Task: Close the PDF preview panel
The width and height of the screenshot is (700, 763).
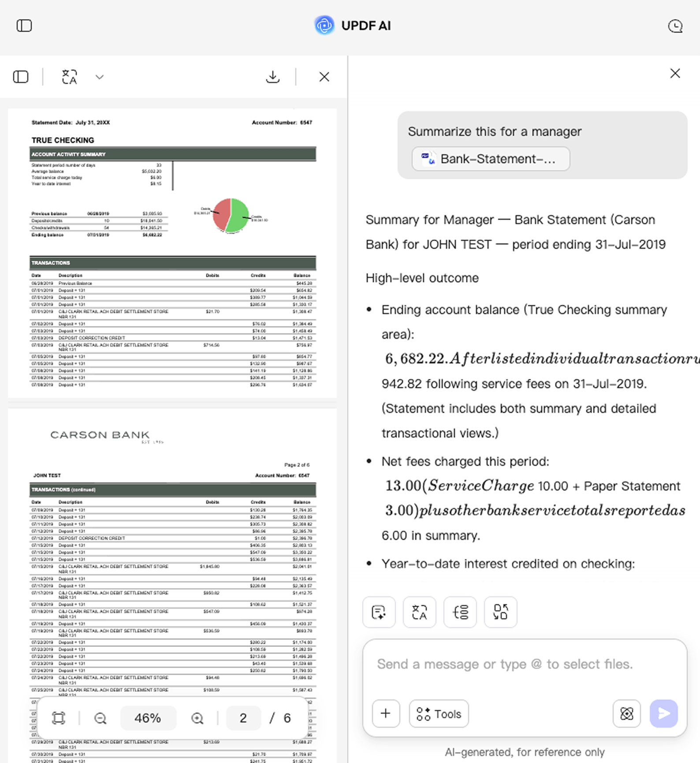Action: click(x=324, y=77)
